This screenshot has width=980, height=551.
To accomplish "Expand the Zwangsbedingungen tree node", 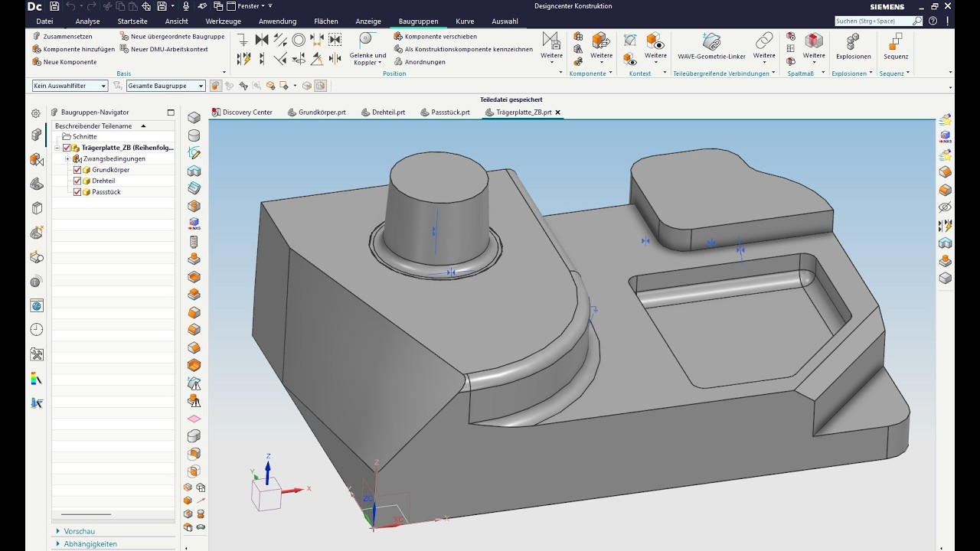I will tap(67, 159).
